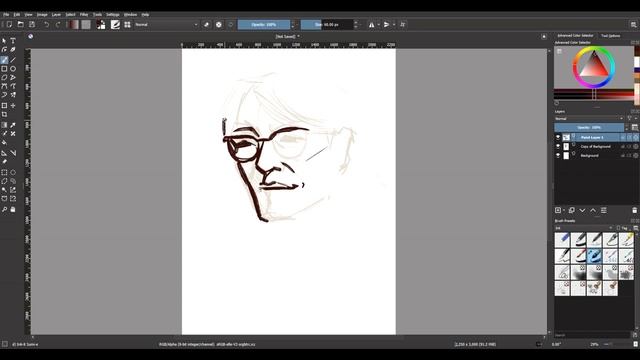This screenshot has width=640, height=360.
Task: Toggle vertical mirror tool
Action: (x=387, y=24)
